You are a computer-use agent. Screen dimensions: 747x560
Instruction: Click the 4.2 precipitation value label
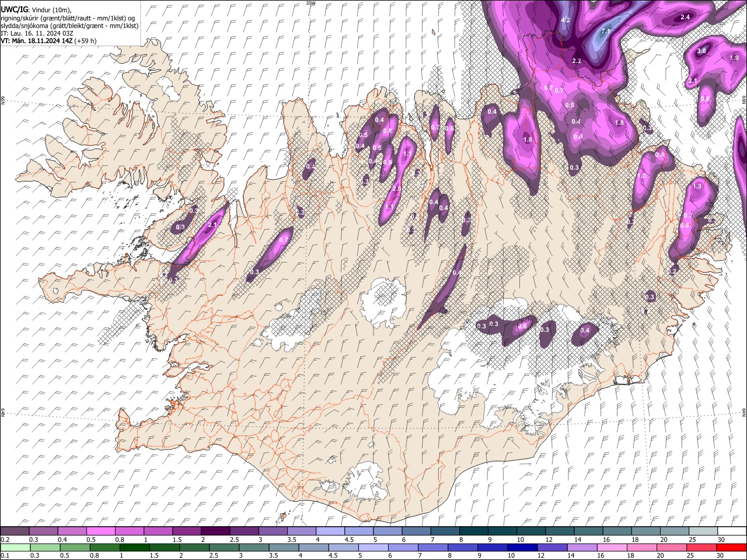(x=565, y=20)
